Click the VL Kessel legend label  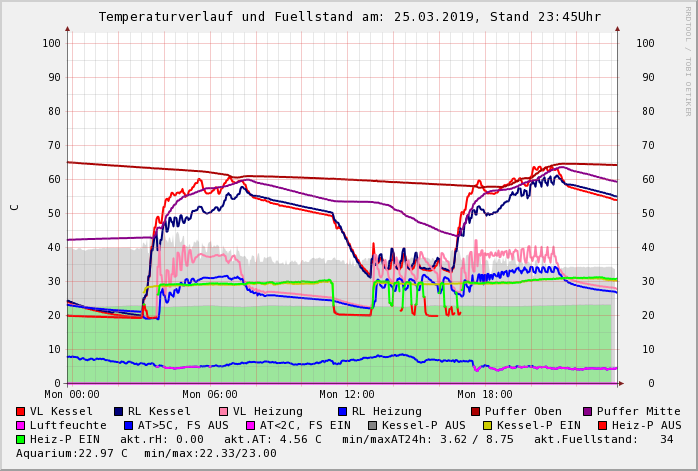point(61,411)
